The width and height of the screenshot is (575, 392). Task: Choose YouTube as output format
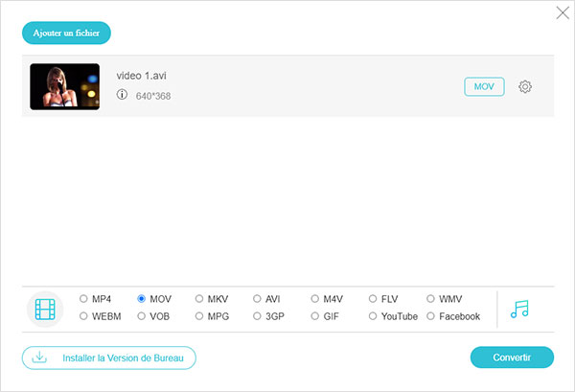point(373,316)
